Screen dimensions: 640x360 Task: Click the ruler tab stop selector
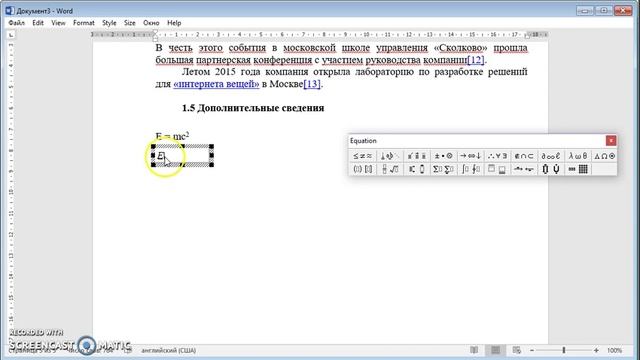[11, 35]
